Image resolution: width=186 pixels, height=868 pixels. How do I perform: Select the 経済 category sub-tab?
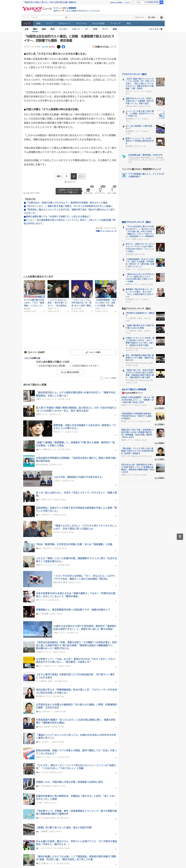coord(52,29)
